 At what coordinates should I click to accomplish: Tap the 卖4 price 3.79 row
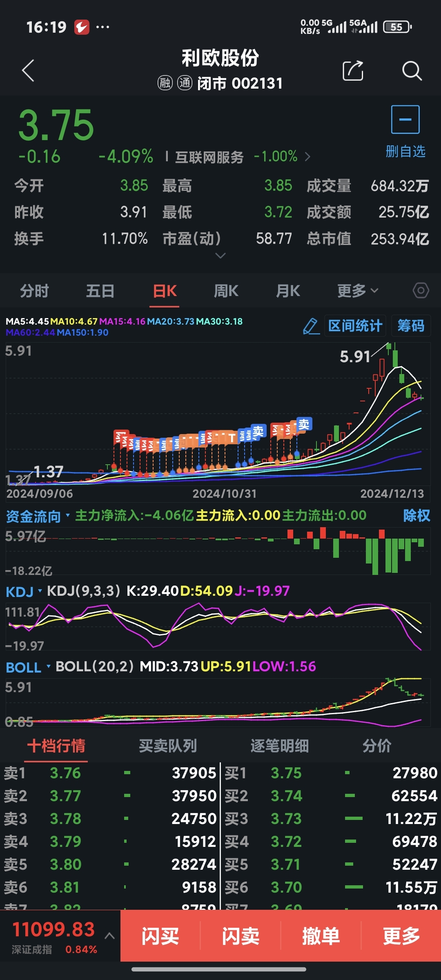[x=110, y=842]
